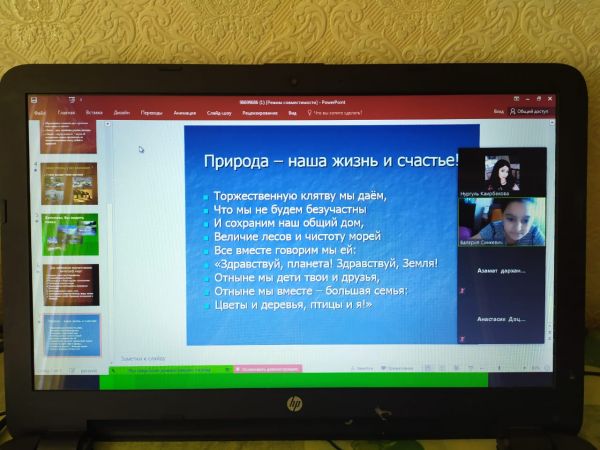The image size is (600, 450).
Task: Select the green nature slide thumbnail
Action: tap(70, 234)
